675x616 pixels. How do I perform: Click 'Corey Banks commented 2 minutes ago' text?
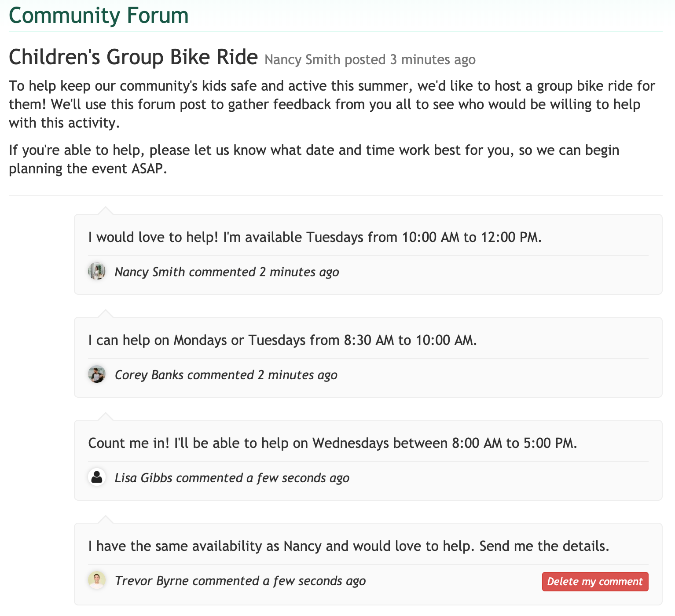click(x=226, y=375)
